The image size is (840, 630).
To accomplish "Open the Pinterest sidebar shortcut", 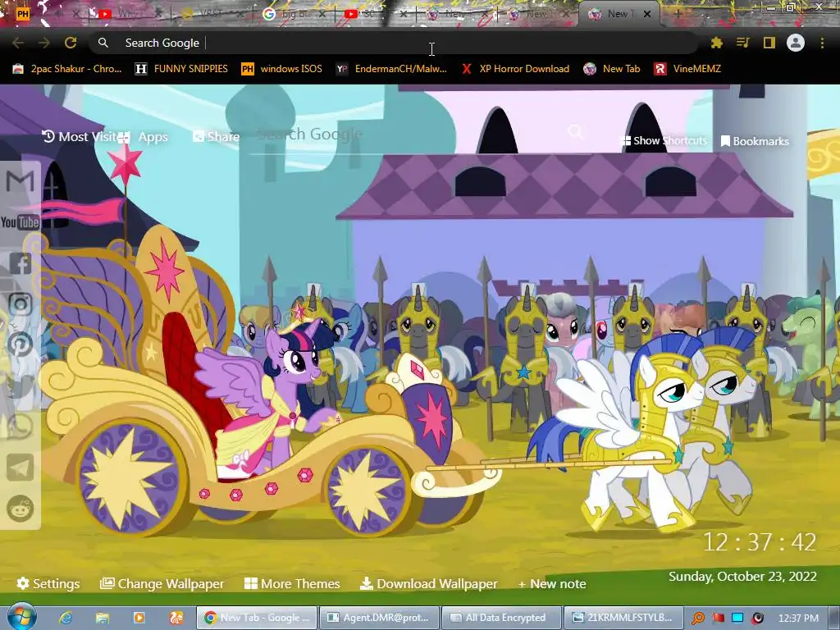I will [x=21, y=345].
